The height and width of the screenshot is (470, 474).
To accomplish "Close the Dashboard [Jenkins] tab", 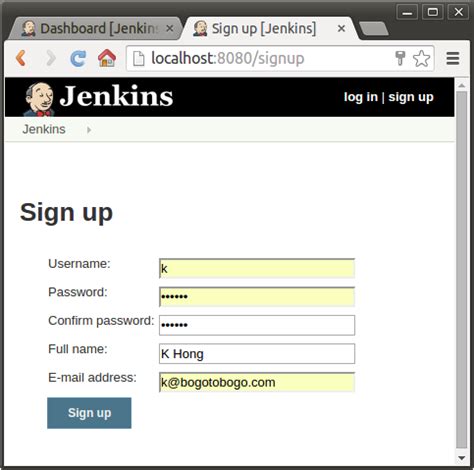I will coord(170,28).
